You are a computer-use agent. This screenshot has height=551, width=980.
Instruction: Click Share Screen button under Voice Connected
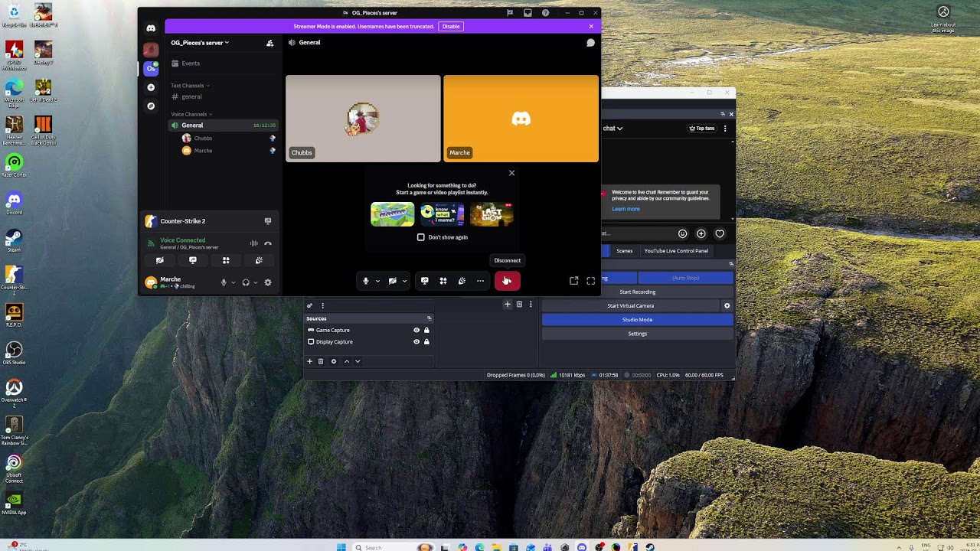pyautogui.click(x=193, y=260)
